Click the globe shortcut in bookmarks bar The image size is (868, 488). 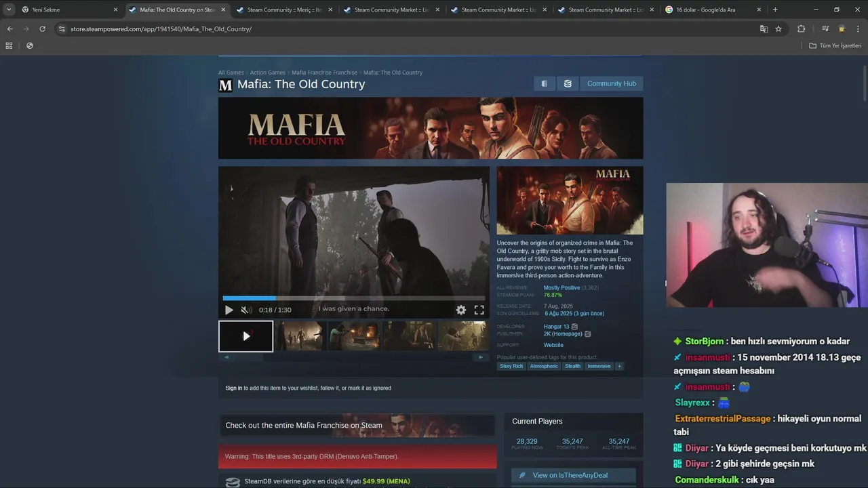coord(29,45)
